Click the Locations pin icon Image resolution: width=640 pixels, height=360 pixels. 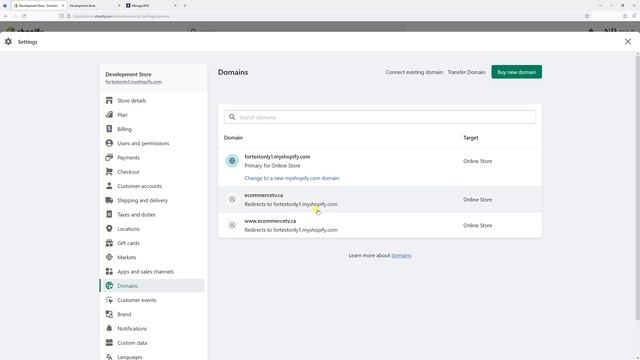click(109, 229)
